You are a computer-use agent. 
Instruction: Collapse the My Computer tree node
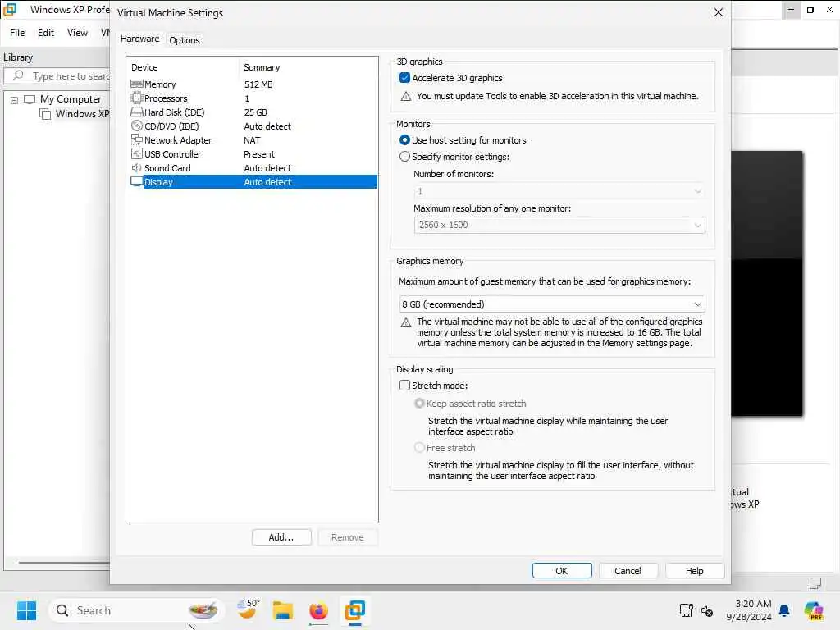[x=15, y=100]
